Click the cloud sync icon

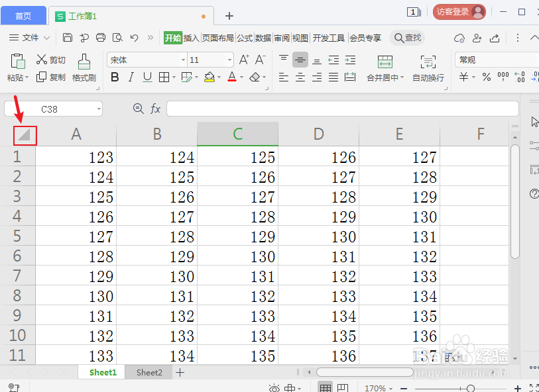(459, 38)
